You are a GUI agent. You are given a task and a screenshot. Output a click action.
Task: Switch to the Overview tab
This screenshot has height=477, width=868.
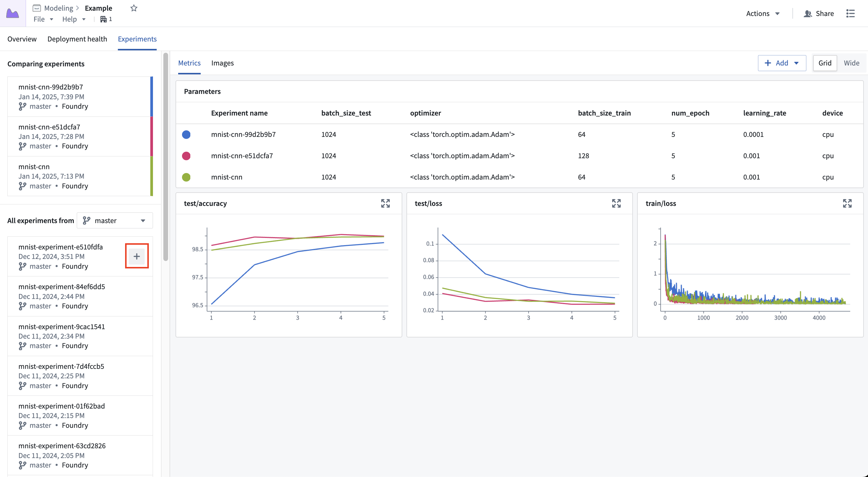click(x=22, y=39)
